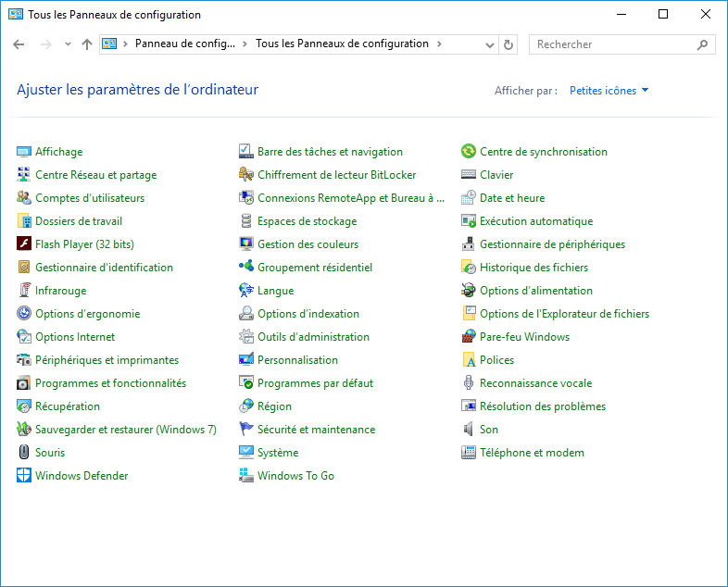Open the Windows Defender shield icon

pos(24,476)
